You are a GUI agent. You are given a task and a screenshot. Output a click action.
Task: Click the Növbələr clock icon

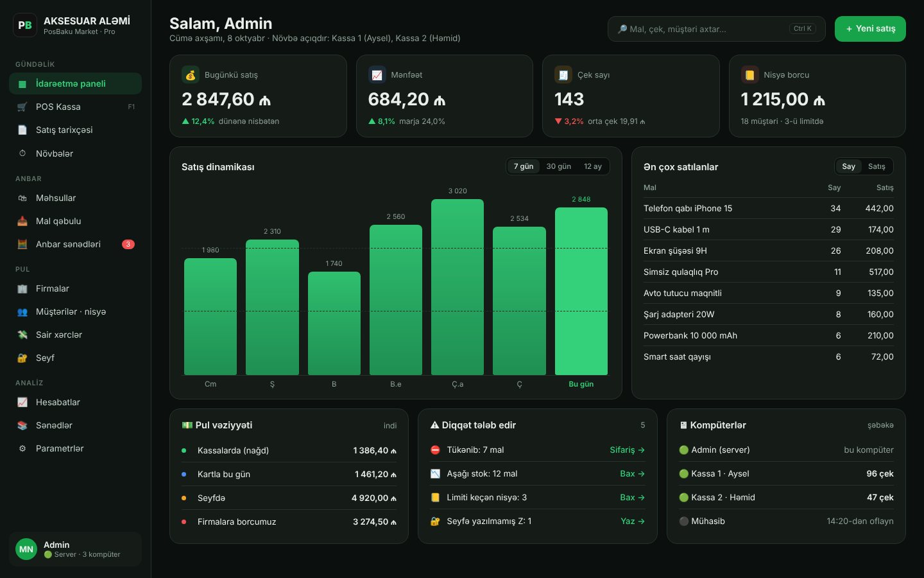[22, 153]
